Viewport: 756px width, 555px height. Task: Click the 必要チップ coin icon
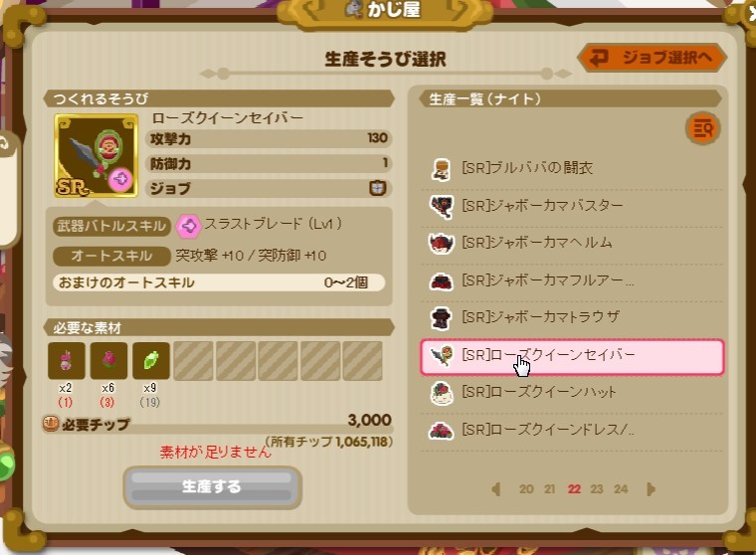click(x=51, y=424)
